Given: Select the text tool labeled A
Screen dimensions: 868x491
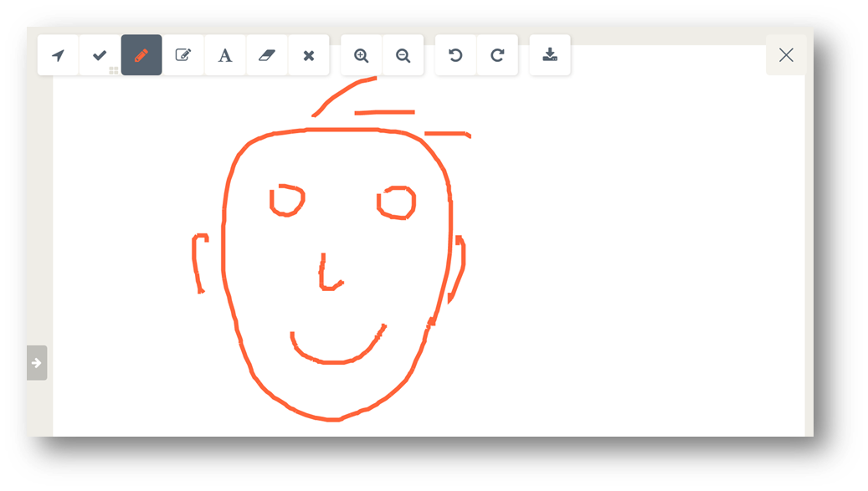Looking at the screenshot, I should tap(225, 55).
